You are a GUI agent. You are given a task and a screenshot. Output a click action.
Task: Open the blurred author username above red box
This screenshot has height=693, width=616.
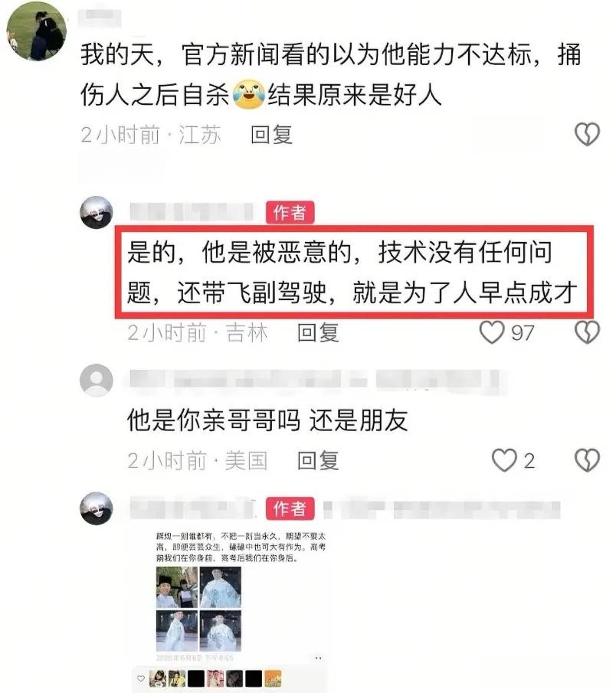[x=192, y=212]
